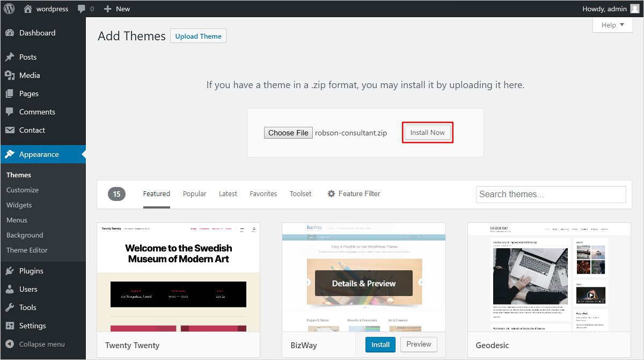Viewport: 644px width, 360px height.
Task: Click the right arrow on BizWay preview slider
Action: point(421,282)
